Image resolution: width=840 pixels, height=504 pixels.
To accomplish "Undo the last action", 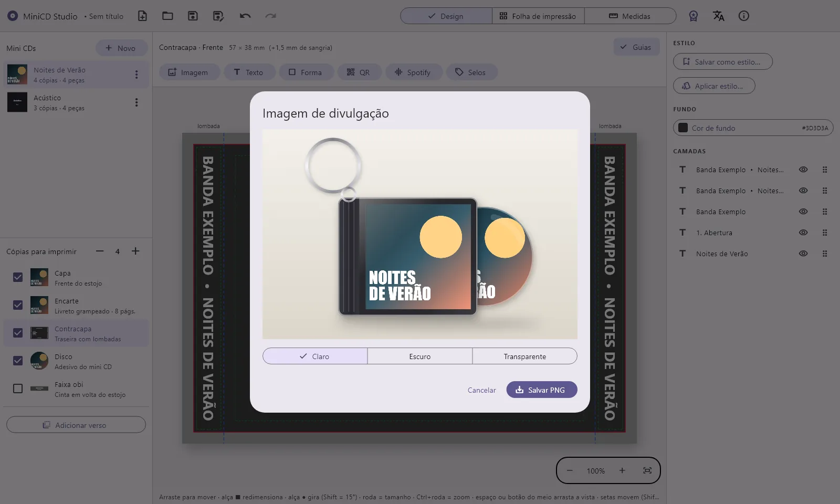I will [245, 16].
